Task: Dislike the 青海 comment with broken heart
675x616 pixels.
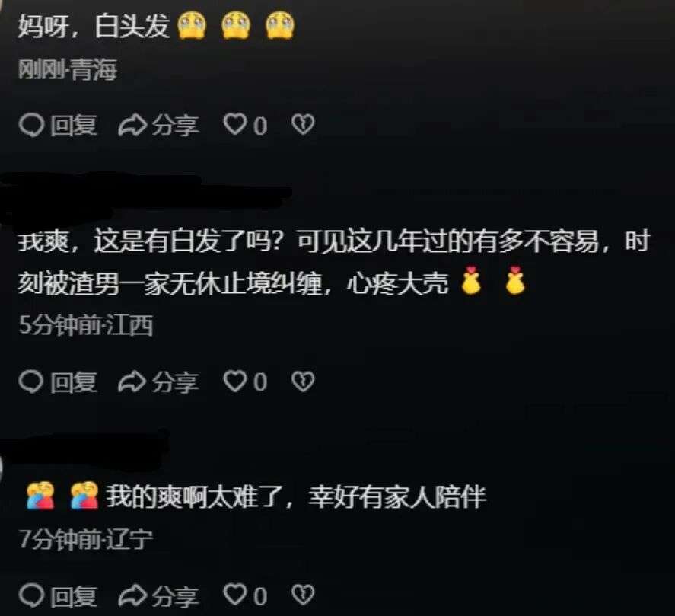Action: [303, 125]
